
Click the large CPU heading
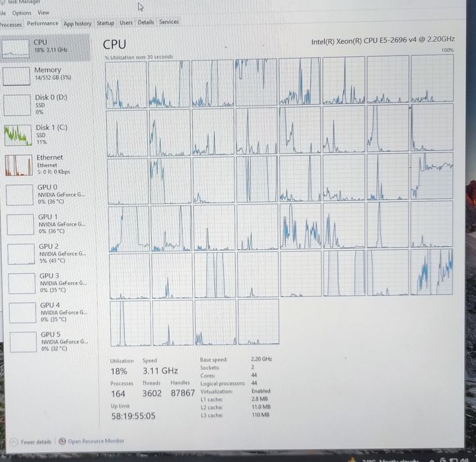tap(114, 45)
